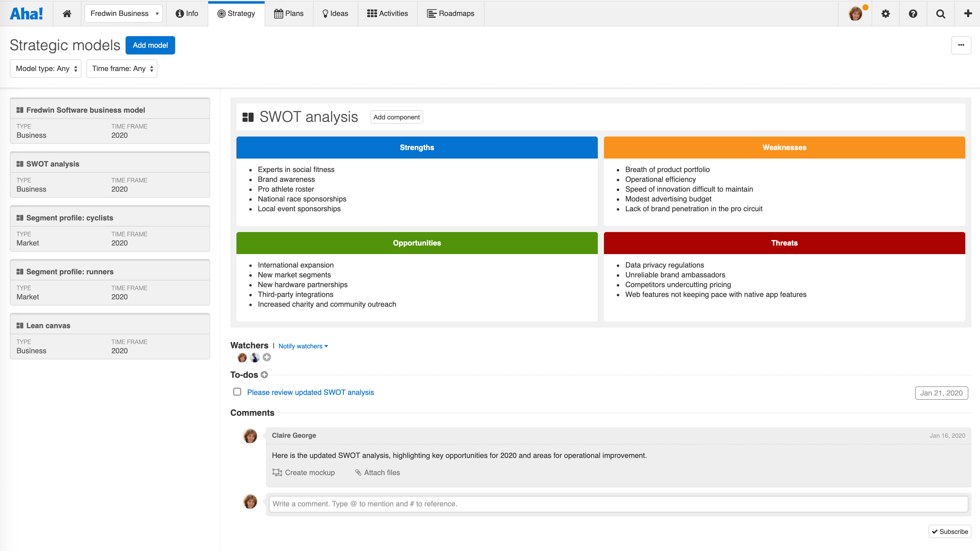Add a to-do using the plus icon

tap(264, 375)
